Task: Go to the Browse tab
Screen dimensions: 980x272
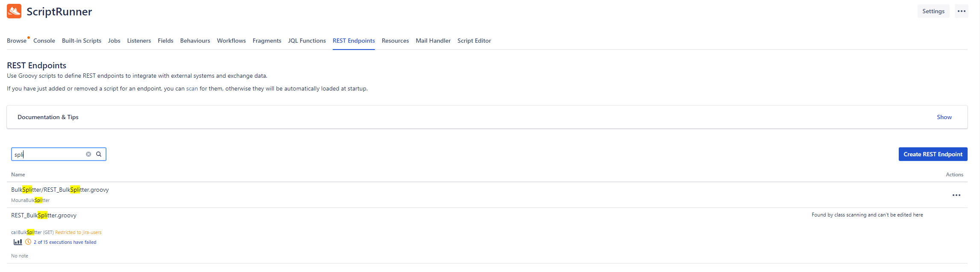Action: [x=17, y=41]
